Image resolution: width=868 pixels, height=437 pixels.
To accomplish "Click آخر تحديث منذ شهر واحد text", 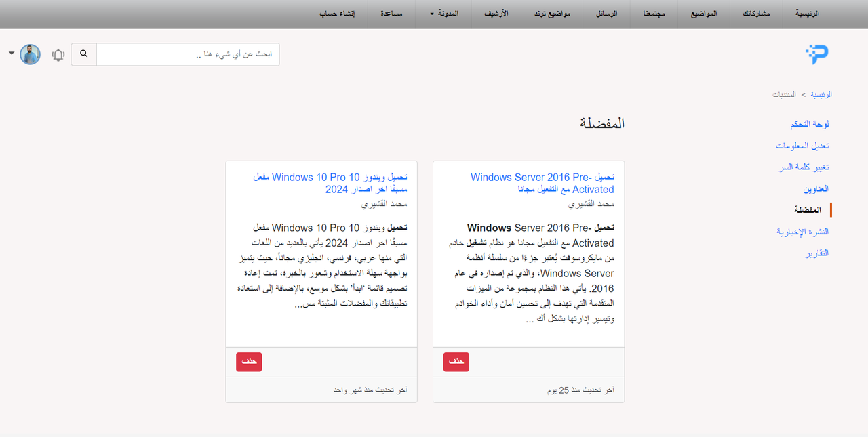I will (370, 390).
